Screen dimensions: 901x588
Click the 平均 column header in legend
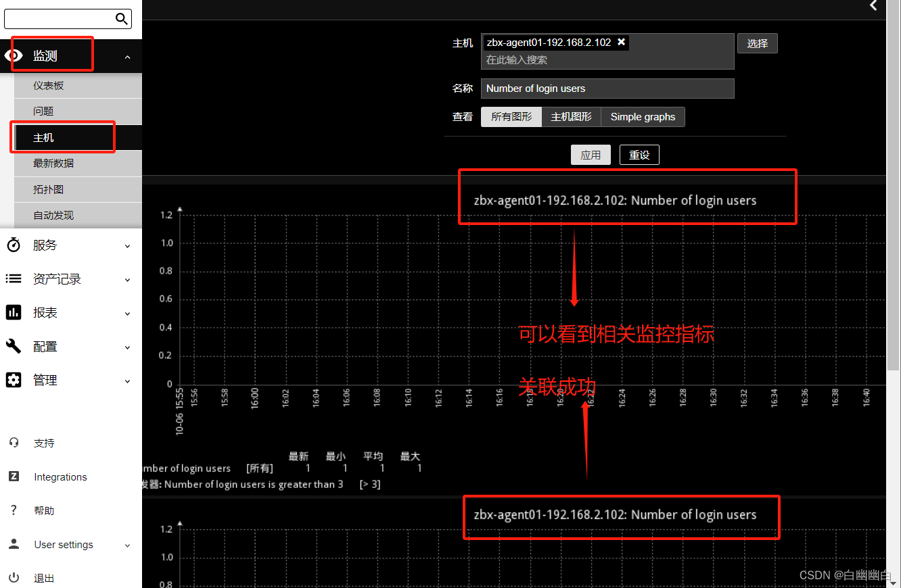(373, 456)
